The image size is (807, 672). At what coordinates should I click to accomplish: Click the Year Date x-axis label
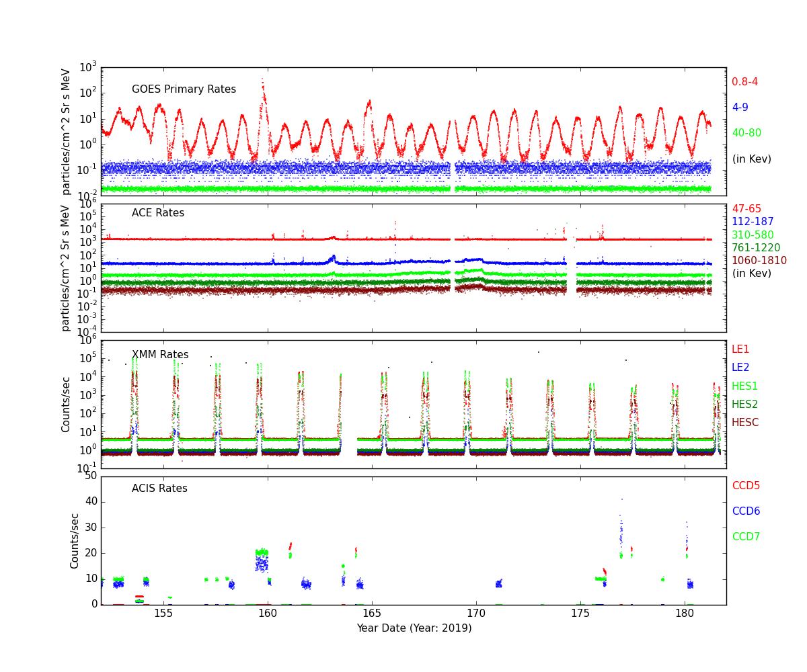click(414, 628)
